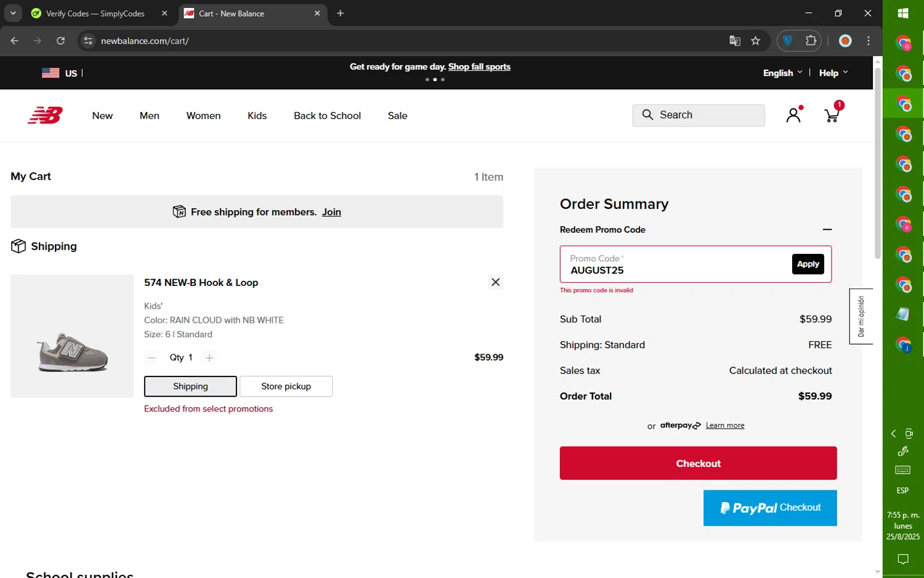Click the address bar URL
Image resolution: width=924 pixels, height=578 pixels.
145,41
